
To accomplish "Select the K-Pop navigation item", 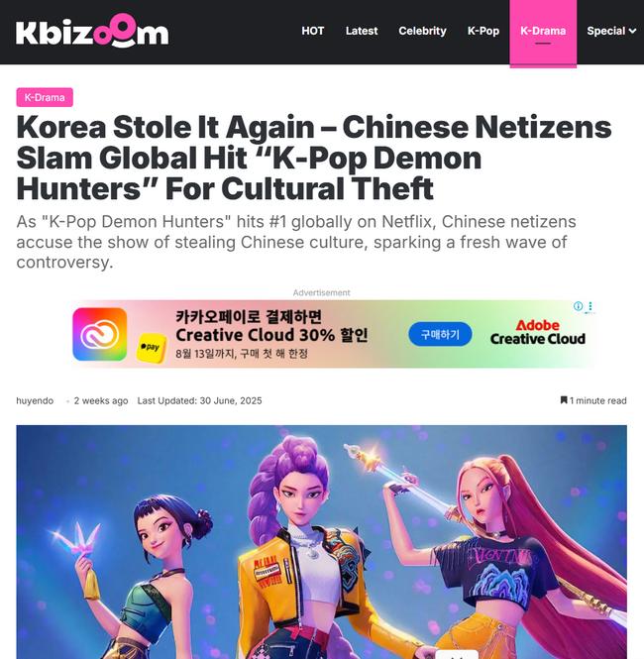I will [x=483, y=31].
